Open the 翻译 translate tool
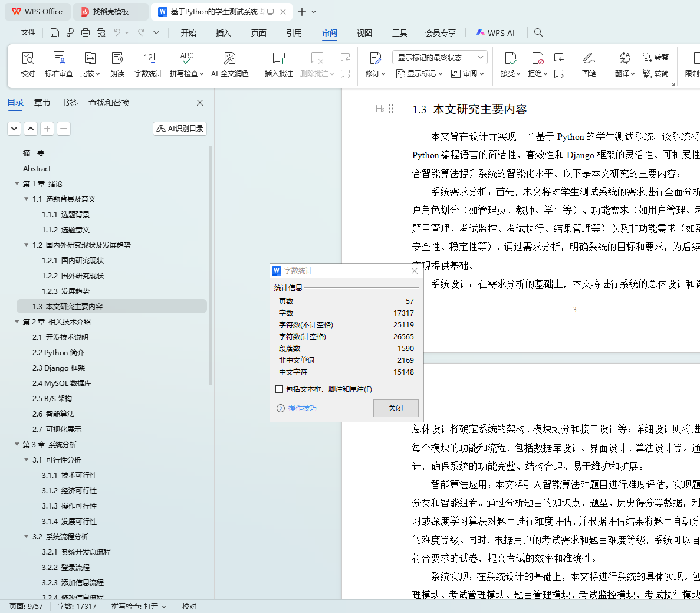Screen dimensions: 700x613 (625, 64)
